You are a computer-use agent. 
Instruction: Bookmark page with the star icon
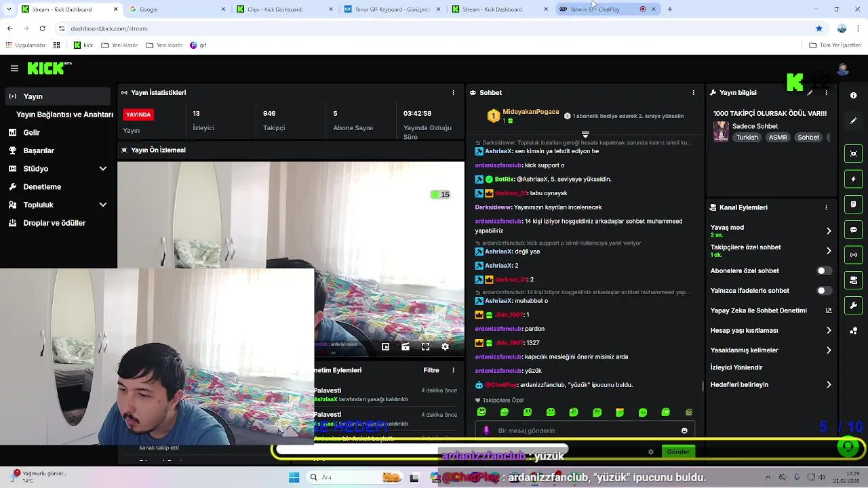point(819,28)
